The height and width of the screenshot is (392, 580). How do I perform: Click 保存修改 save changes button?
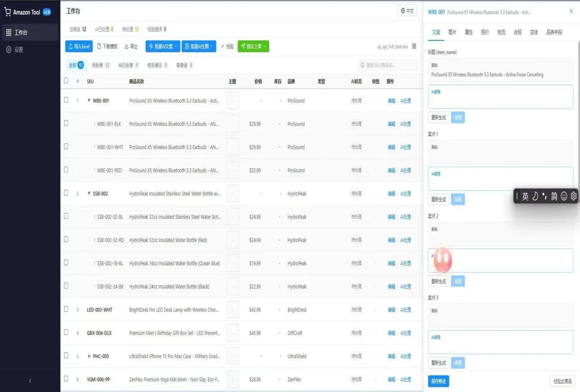pos(438,381)
